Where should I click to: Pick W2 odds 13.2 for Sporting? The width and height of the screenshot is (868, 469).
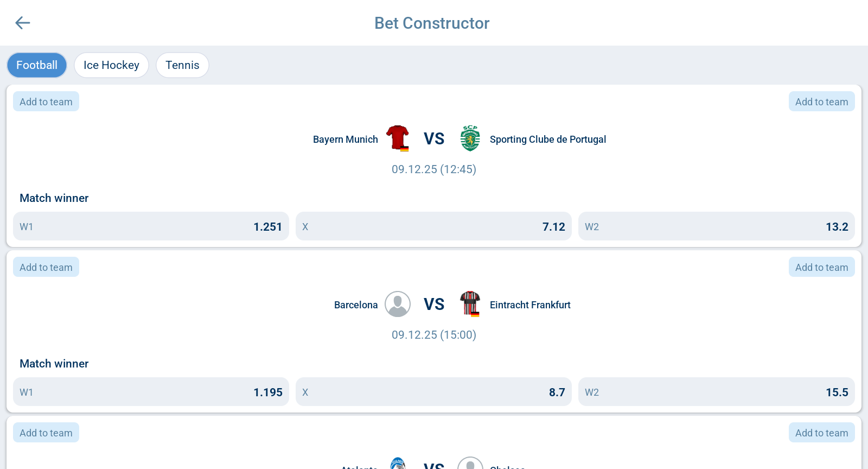(x=716, y=226)
